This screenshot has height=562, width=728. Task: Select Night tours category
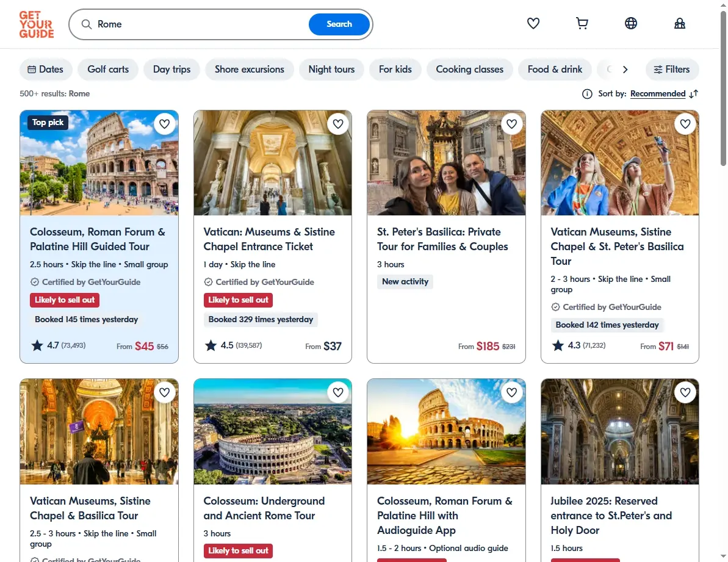point(331,70)
